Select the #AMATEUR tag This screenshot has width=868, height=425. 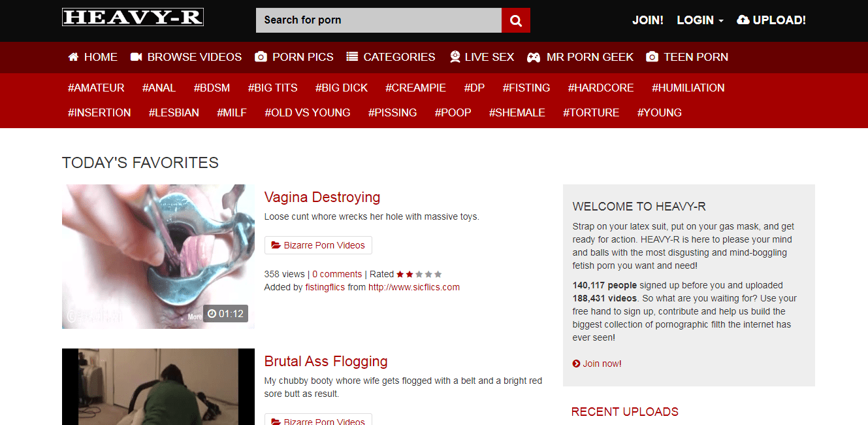coord(96,88)
